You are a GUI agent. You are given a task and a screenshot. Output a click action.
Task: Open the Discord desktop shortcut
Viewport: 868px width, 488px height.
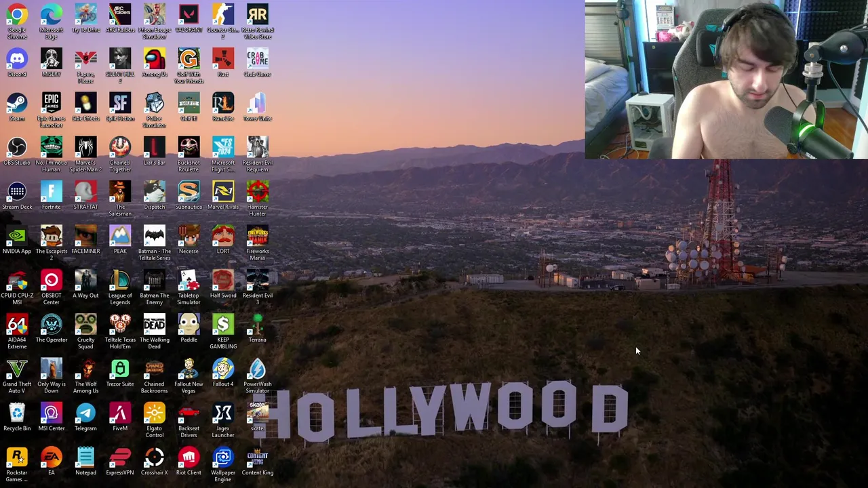point(17,58)
